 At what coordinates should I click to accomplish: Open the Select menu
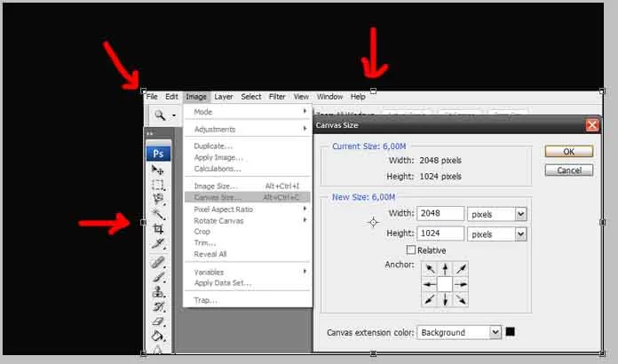[251, 97]
